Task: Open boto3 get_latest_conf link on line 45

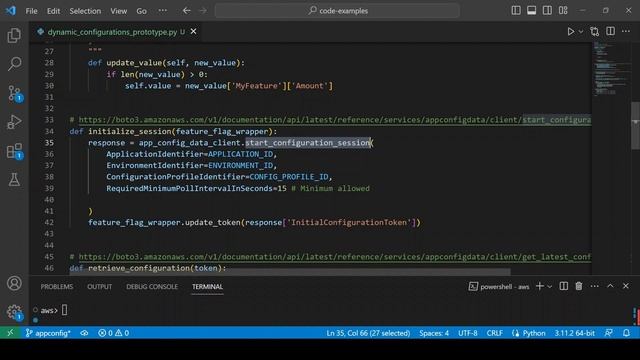Action: point(335,257)
